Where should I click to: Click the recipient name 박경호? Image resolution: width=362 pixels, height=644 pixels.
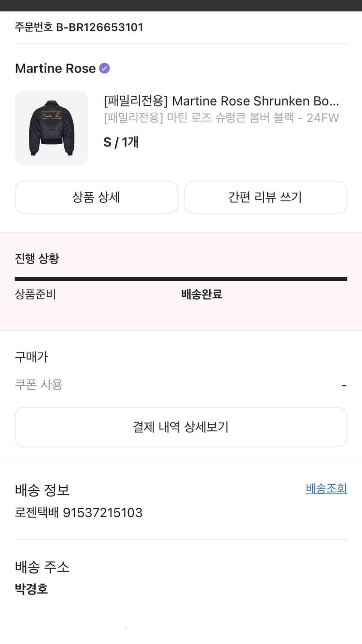31,589
